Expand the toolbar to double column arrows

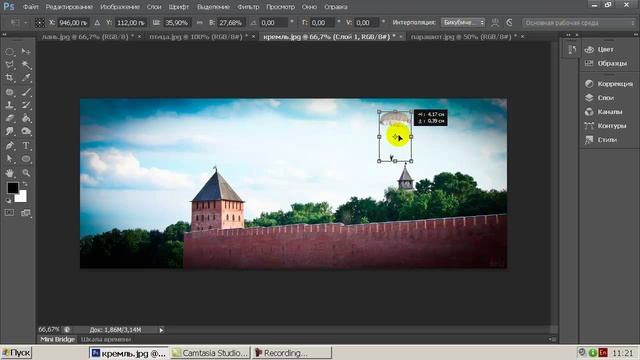(x=4, y=35)
